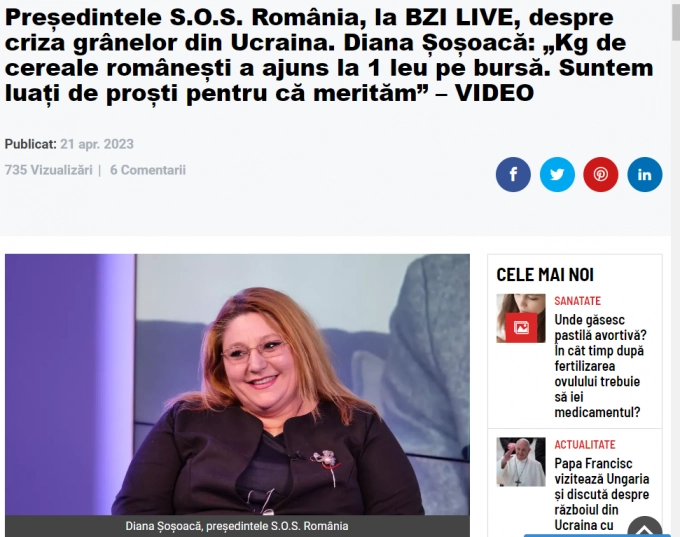Image resolution: width=680 pixels, height=537 pixels.
Task: Share the article on Twitter
Action: [557, 174]
